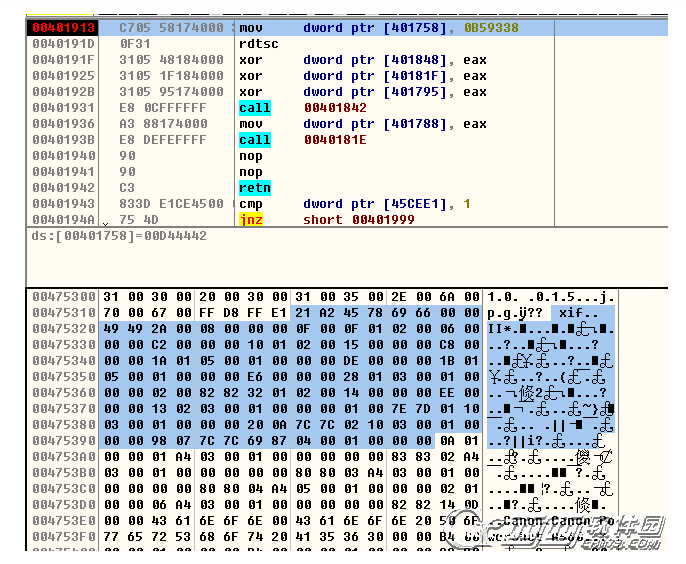Select dump address 00475300 row
686x564 pixels.
tap(63, 298)
